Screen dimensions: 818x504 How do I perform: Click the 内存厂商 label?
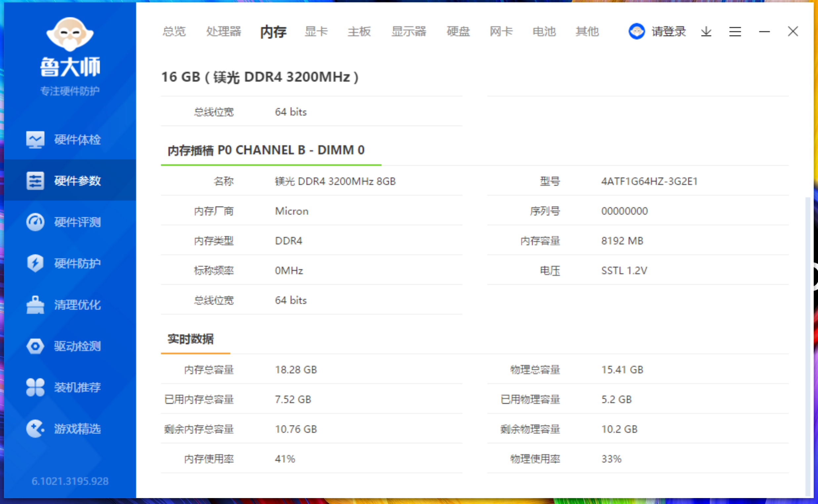point(214,211)
